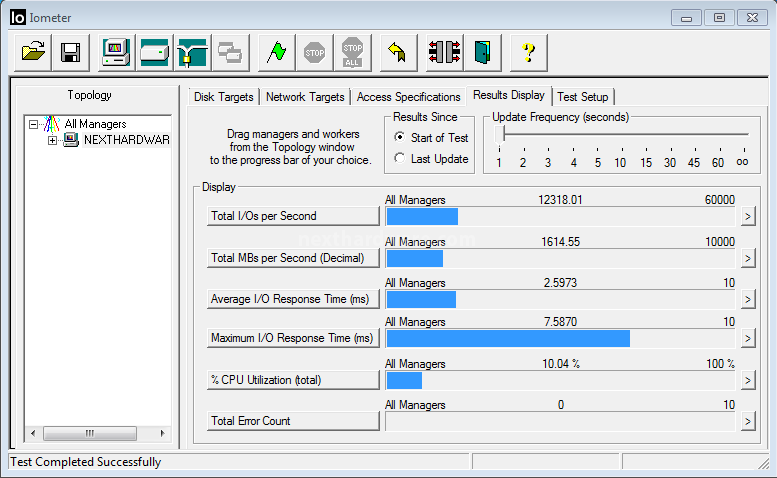Switch to Disk Targets tab
The width and height of the screenshot is (777, 478).
223,97
